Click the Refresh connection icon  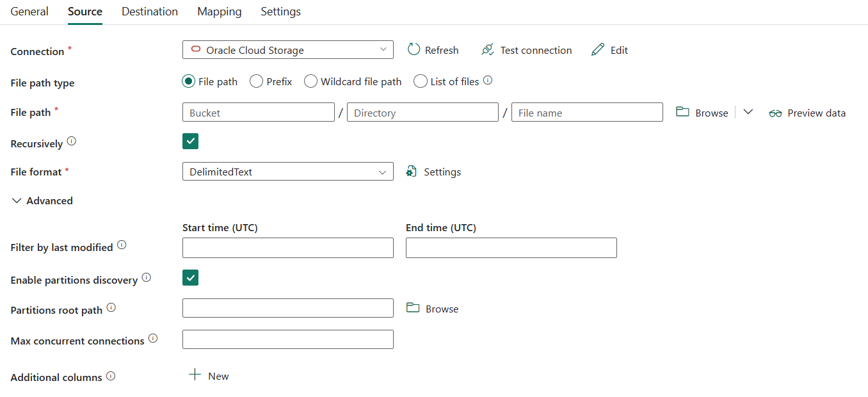click(x=414, y=49)
